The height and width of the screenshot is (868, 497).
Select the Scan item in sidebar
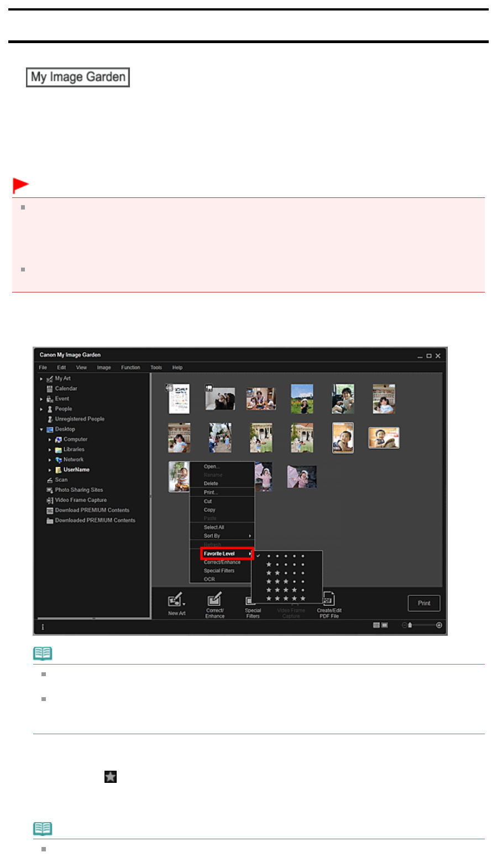click(61, 480)
